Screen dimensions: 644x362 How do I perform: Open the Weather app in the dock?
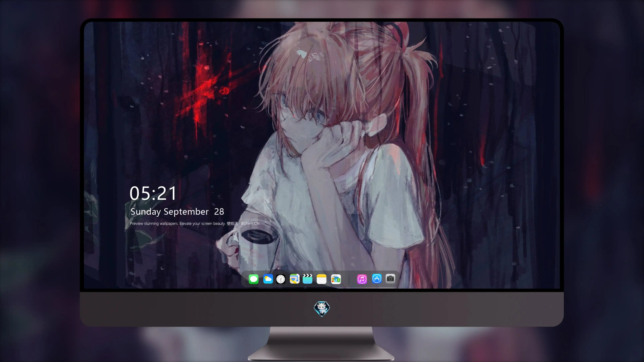pos(268,279)
